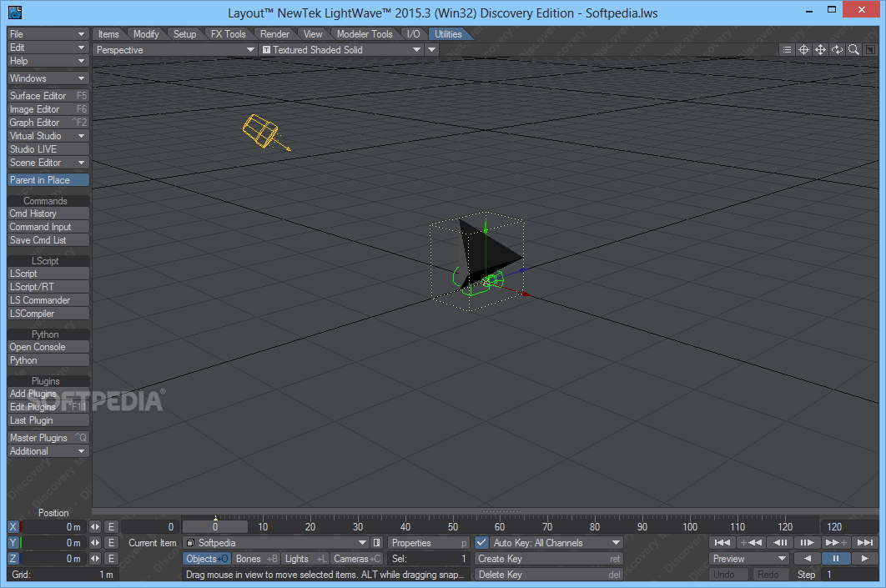The image size is (886, 588).
Task: Toggle the Z axis channel button
Action: tap(13, 558)
